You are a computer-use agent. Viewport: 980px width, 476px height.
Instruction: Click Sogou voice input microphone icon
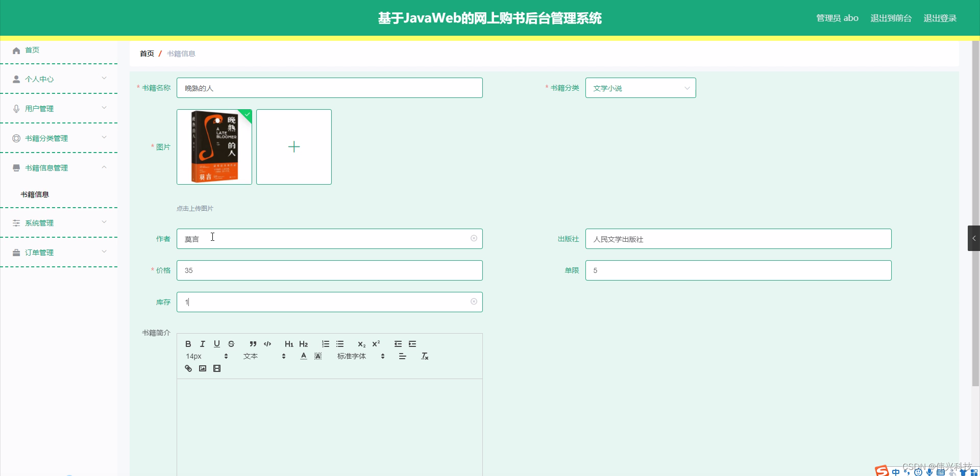pyautogui.click(x=929, y=472)
